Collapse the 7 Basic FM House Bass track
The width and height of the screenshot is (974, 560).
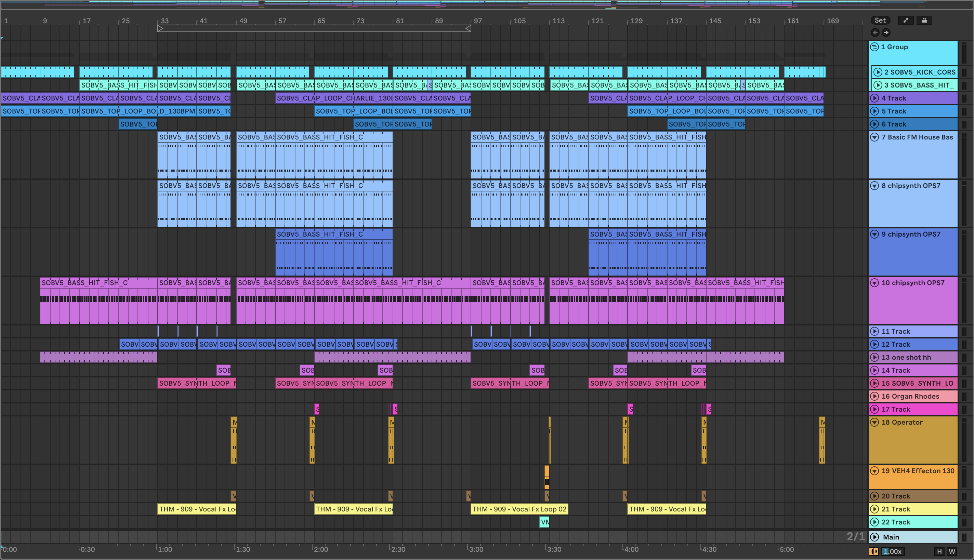(x=874, y=137)
